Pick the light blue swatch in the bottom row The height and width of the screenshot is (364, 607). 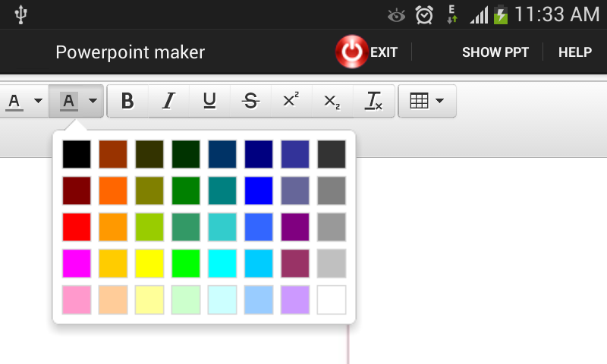click(259, 300)
